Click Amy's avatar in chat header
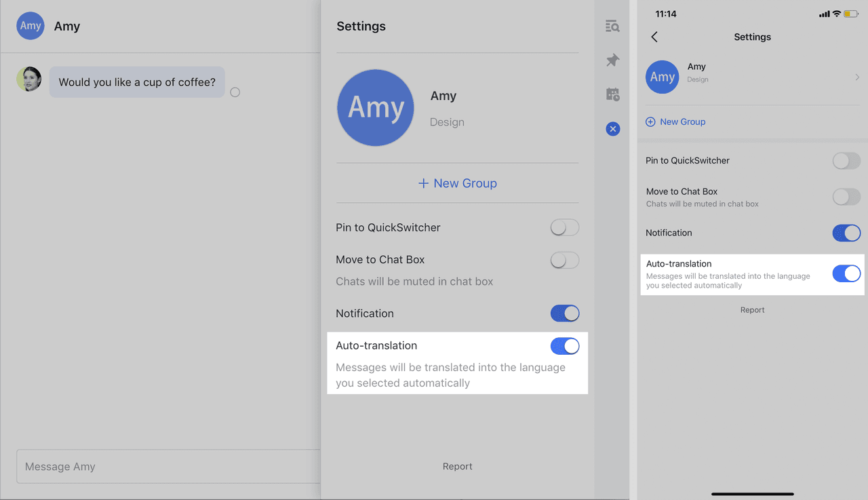The image size is (868, 500). 31,26
